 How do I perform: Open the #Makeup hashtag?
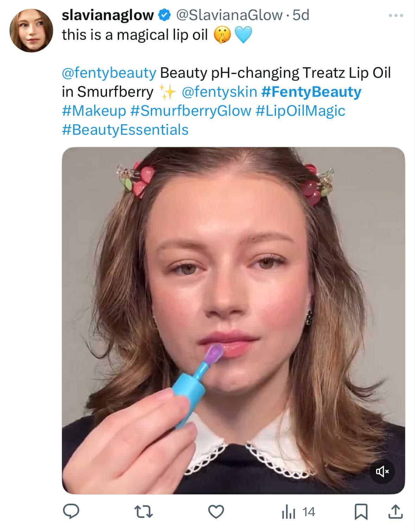(x=94, y=111)
